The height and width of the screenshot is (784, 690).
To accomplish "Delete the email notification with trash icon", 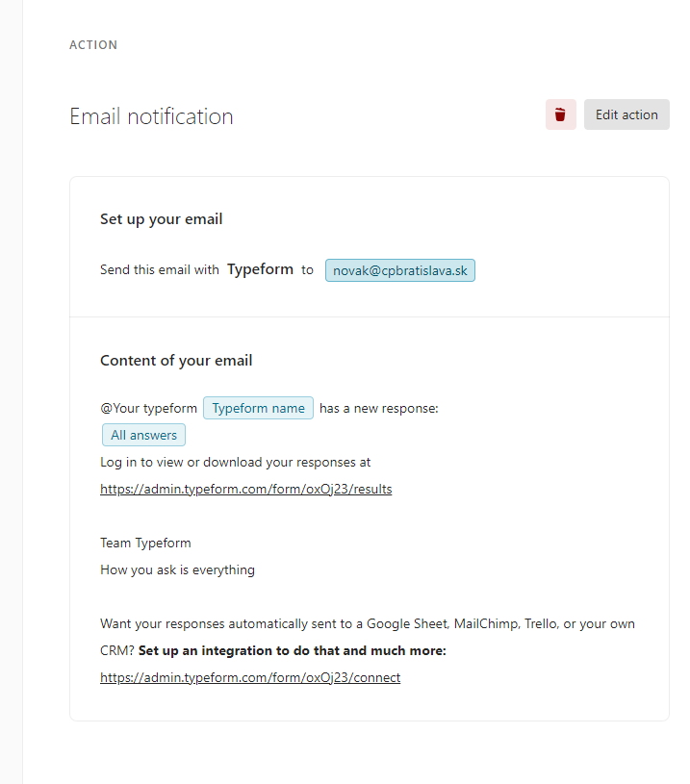I will point(560,114).
